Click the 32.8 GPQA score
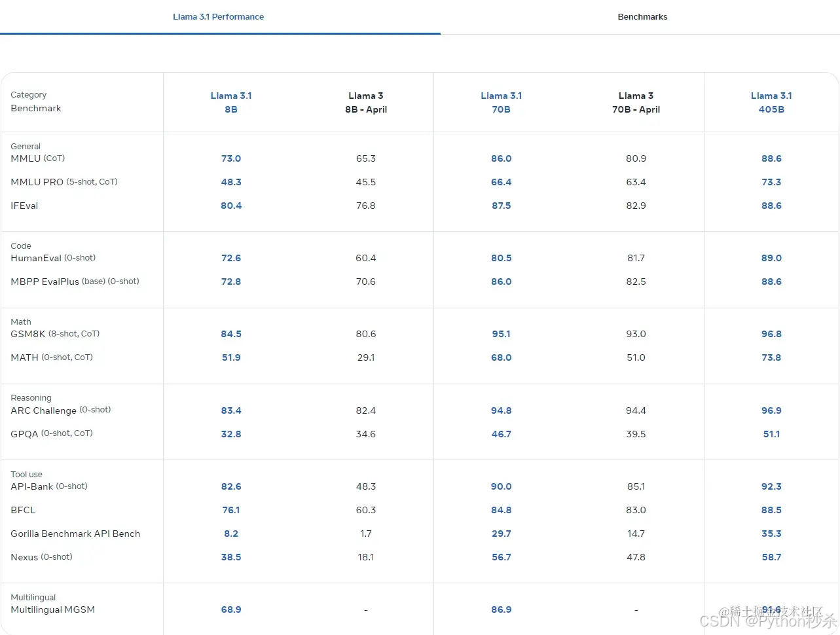Screen dimensions: 840x635 coord(231,434)
